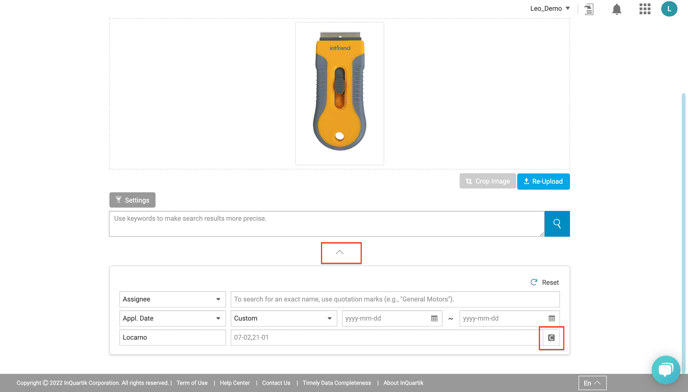This screenshot has height=392, width=688.
Task: Click the assignee name input field
Action: coord(395,299)
